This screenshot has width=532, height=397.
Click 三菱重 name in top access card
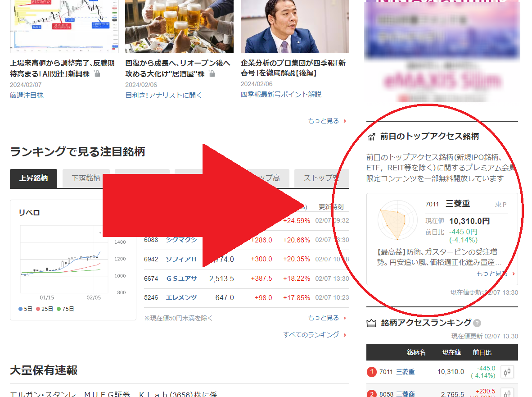coord(458,204)
